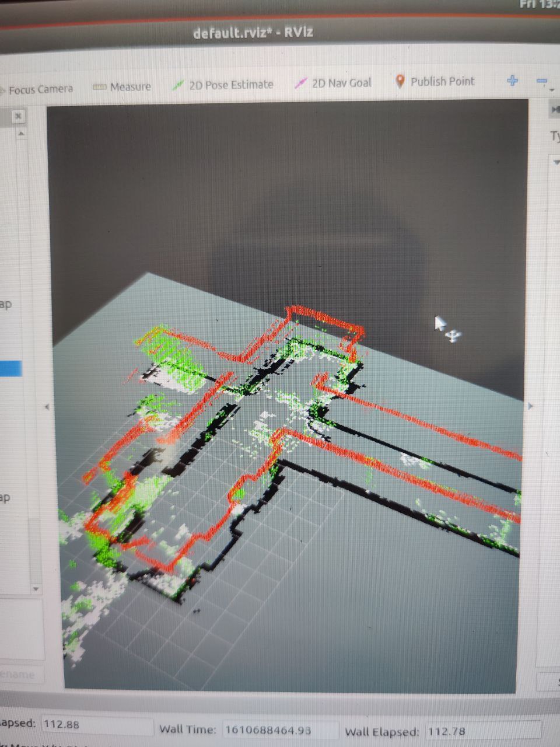Pick the 2D Nav Goal tool
The width and height of the screenshot is (560, 747).
[334, 83]
